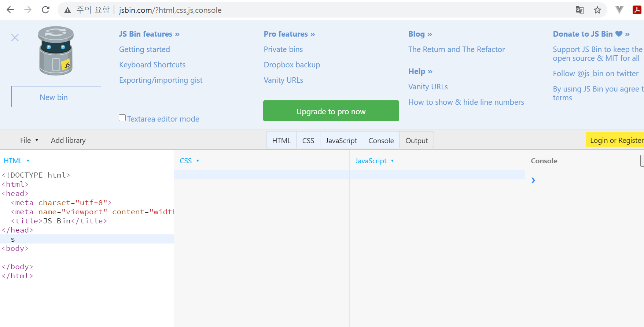The height and width of the screenshot is (327, 644).
Task: Toggle the Console panel tab
Action: click(x=381, y=140)
